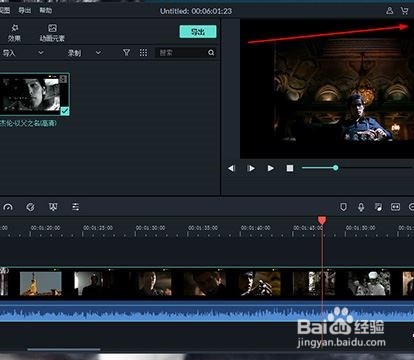This screenshot has width=414, height=360.
Task: Open the 导出 menu in the menu bar
Action: point(24,11)
